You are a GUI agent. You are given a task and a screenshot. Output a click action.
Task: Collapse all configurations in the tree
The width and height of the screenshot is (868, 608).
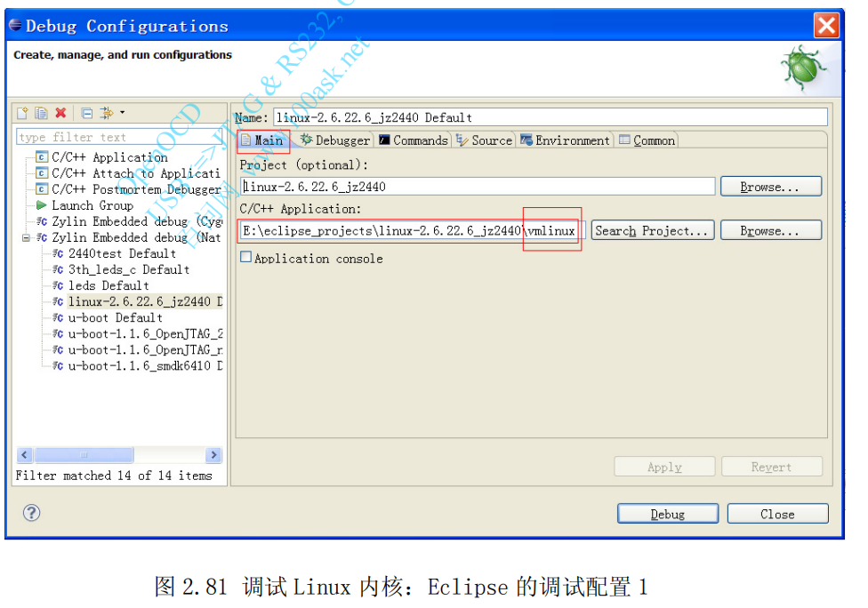(86, 112)
